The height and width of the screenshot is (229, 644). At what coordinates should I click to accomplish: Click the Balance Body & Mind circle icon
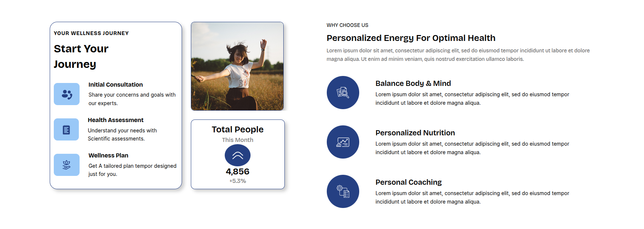(x=343, y=93)
